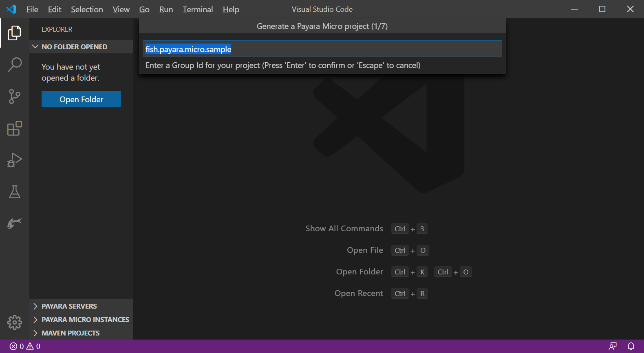Open the File menu
This screenshot has height=353, width=644.
[x=32, y=9]
